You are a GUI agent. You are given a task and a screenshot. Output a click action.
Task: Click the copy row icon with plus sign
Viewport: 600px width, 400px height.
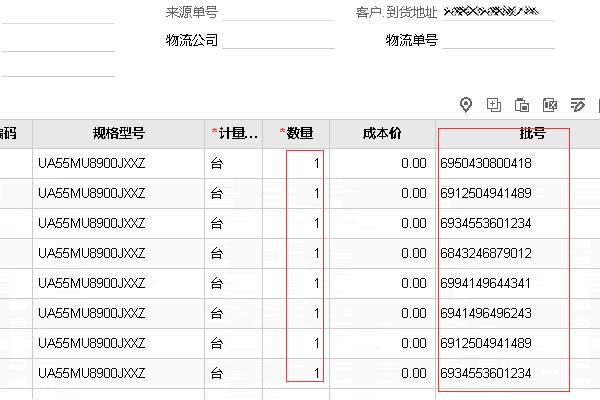pos(494,105)
